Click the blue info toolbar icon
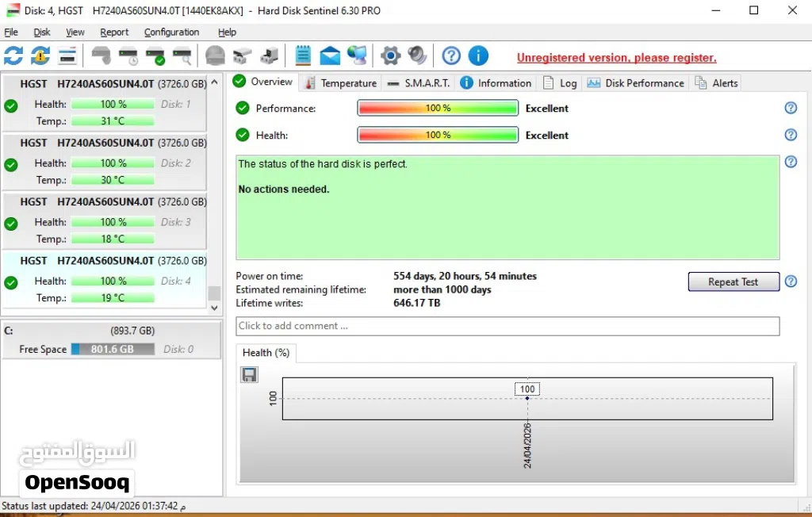812x517 pixels. click(x=478, y=56)
